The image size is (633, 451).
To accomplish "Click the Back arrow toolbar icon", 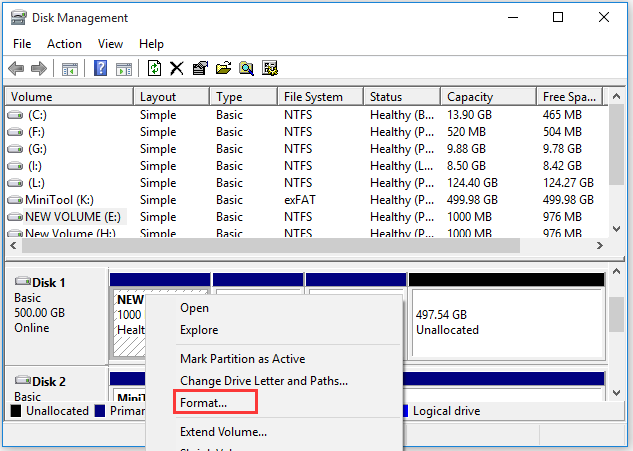I will click(x=16, y=68).
